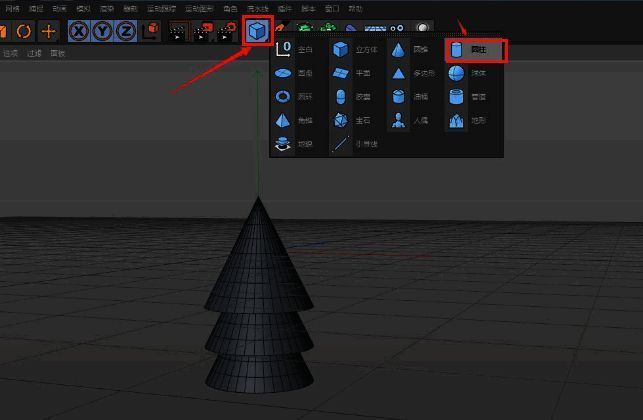This screenshot has width=643, height=420.
Task: Click the Rotate tool in the toolbar
Action: click(x=22, y=31)
